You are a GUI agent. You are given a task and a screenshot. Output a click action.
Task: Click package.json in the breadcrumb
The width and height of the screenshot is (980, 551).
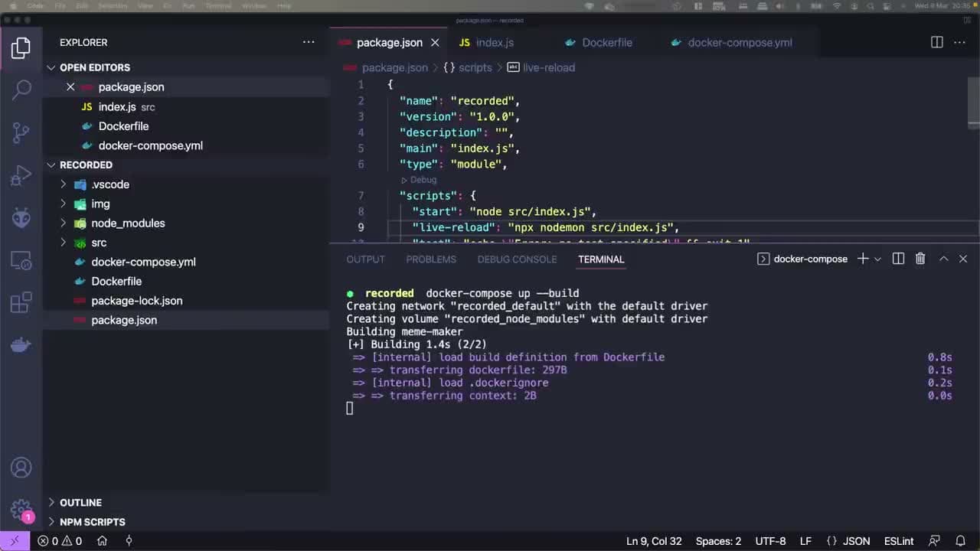pyautogui.click(x=394, y=67)
